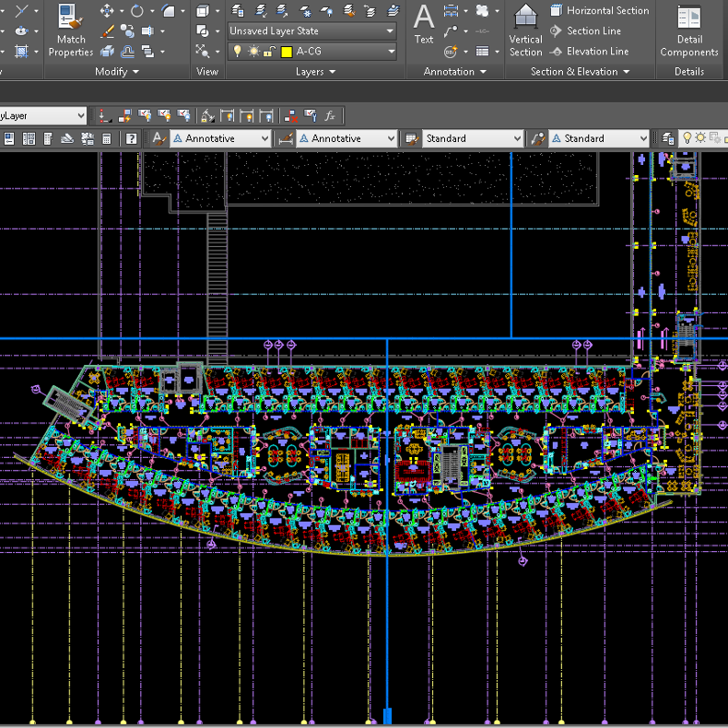Viewport: 728px width, 728px height.
Task: Expand the Modify panel
Action: [117, 72]
